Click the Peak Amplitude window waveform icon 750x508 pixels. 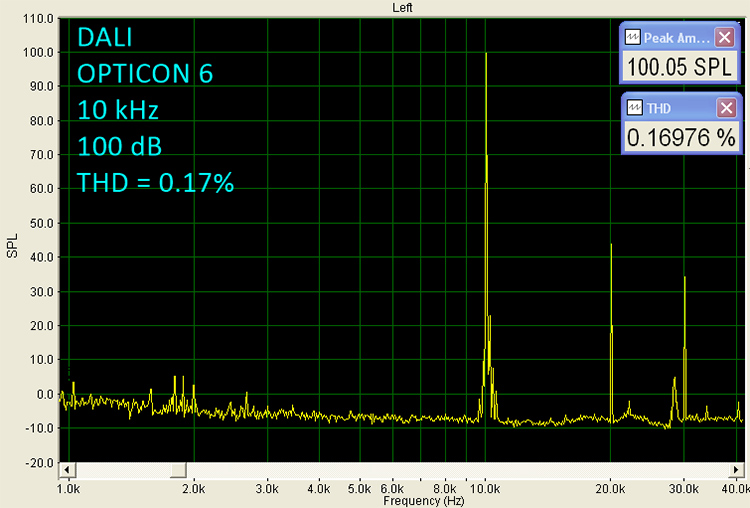click(632, 37)
